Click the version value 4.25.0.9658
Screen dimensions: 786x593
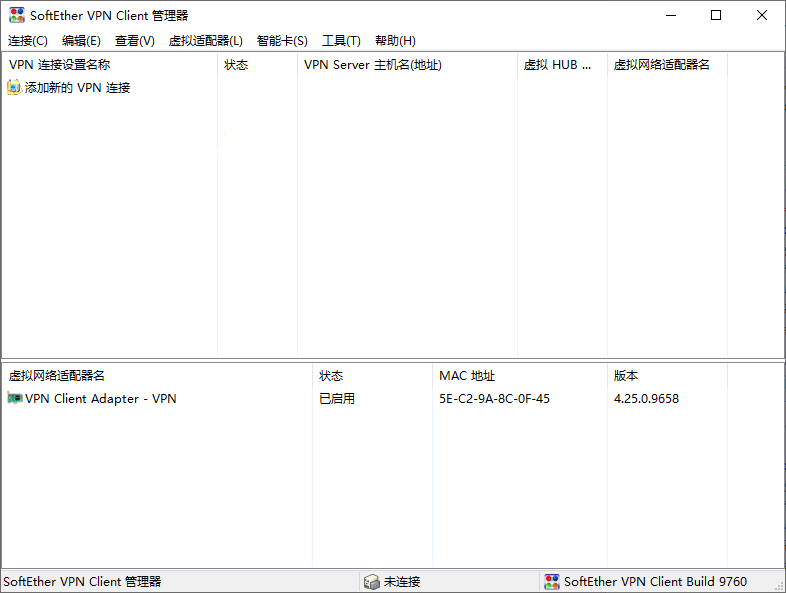[646, 399]
